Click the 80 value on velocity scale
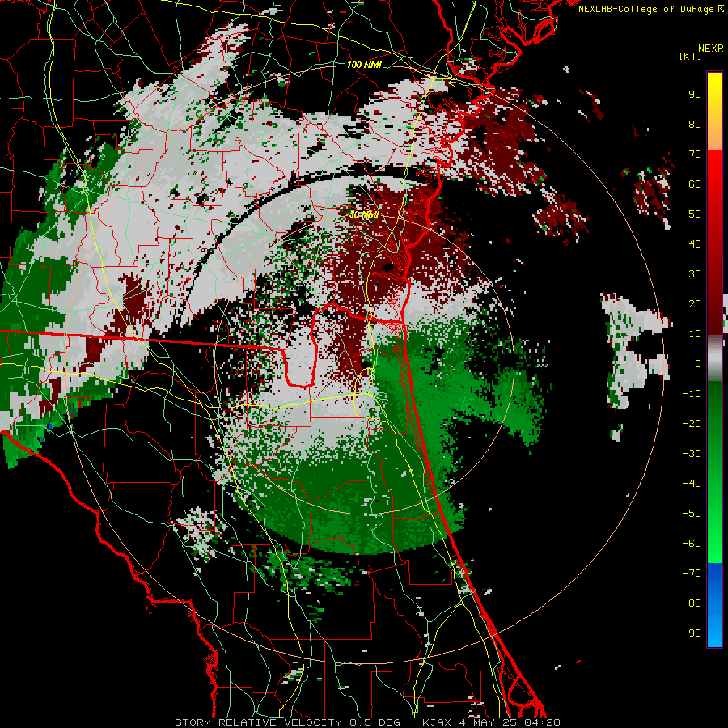 (x=695, y=125)
